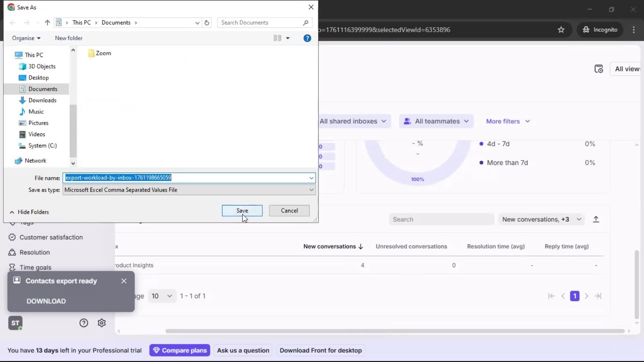Click the help icon in the Save As dialog

pos(307,38)
